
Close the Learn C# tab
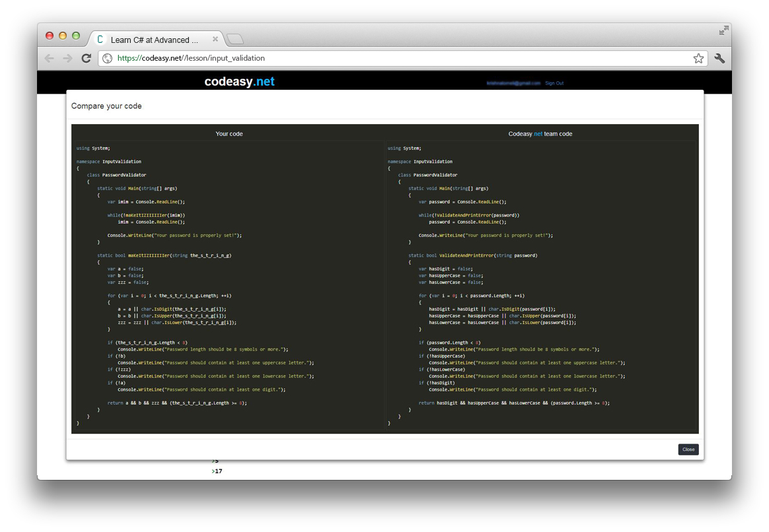tap(215, 39)
